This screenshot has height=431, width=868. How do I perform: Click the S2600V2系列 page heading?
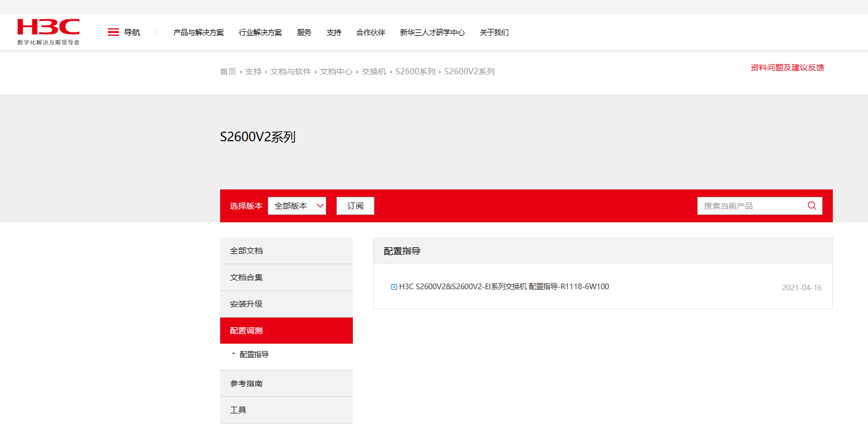(x=258, y=137)
